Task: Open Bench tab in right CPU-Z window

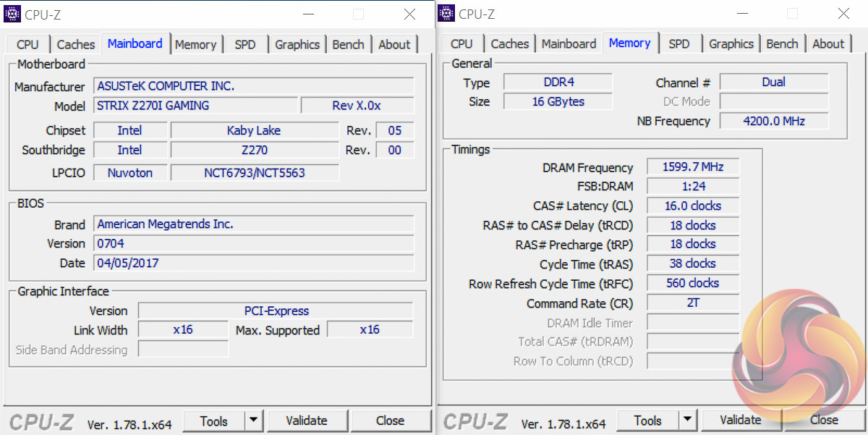Action: tap(782, 44)
